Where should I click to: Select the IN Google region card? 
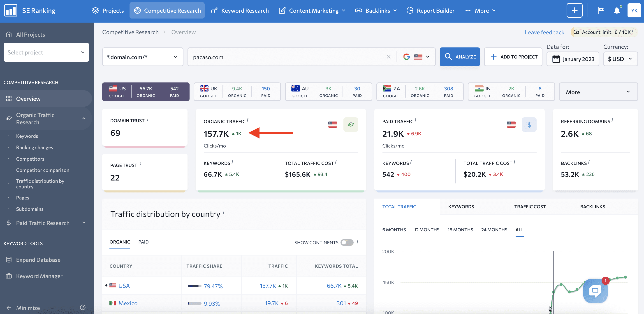click(511, 92)
